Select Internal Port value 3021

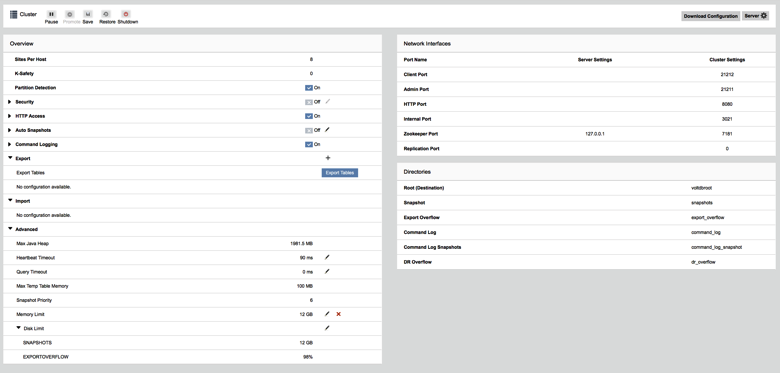(x=727, y=119)
